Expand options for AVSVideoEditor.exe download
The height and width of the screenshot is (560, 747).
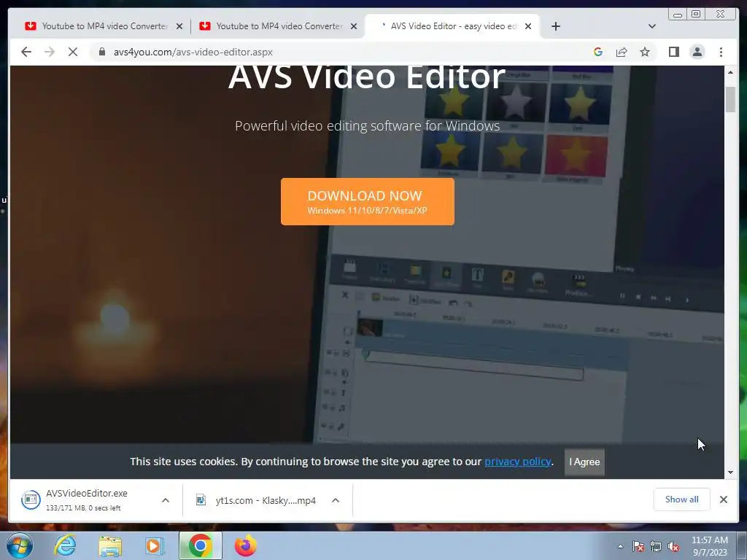coord(166,500)
